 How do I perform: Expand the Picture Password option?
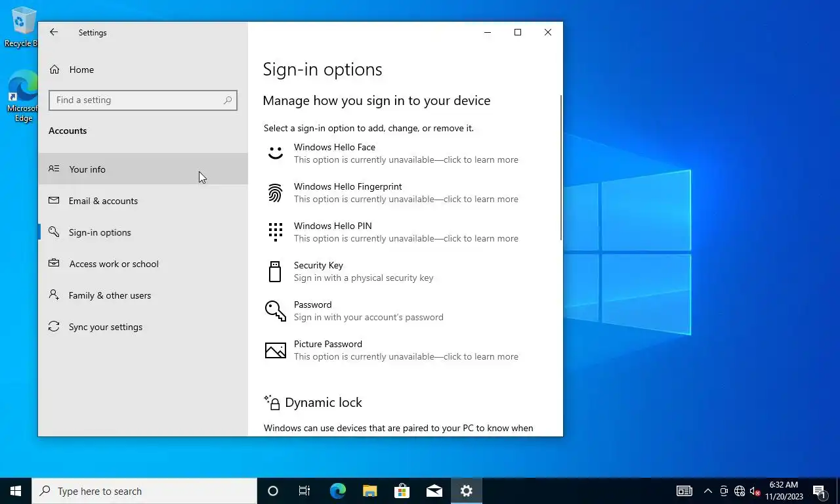pyautogui.click(x=405, y=350)
